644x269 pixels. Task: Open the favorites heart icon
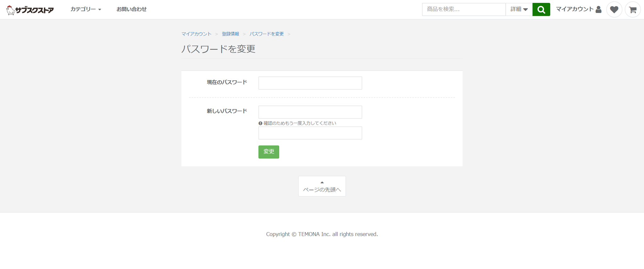pos(614,10)
